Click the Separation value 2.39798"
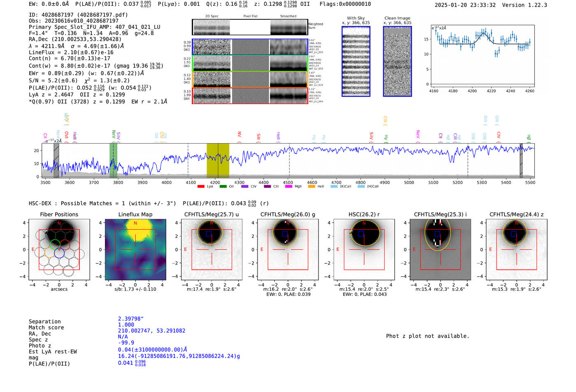The width and height of the screenshot is (576, 392). (131, 319)
